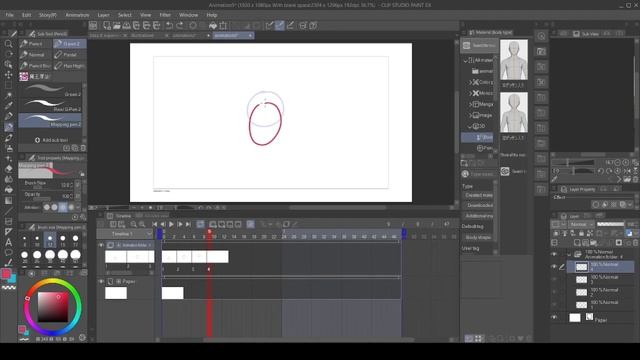This screenshot has width=640, height=360.
Task: Select the Move layer tool
Action: (8, 75)
